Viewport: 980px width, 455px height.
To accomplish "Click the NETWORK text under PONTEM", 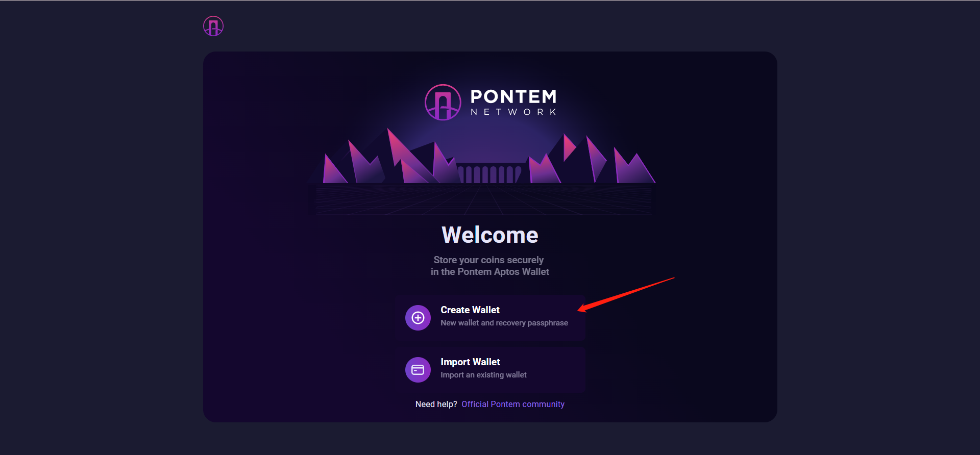I will coord(513,112).
